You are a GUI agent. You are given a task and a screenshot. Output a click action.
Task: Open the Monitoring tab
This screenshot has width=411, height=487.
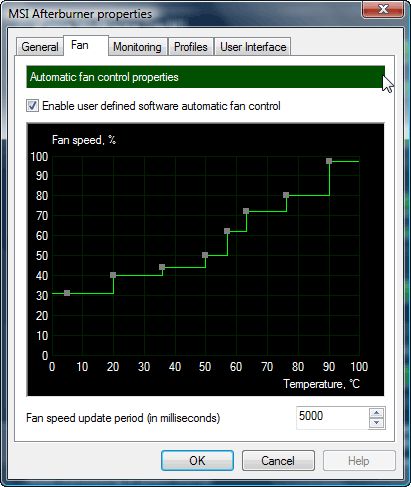pyautogui.click(x=137, y=47)
